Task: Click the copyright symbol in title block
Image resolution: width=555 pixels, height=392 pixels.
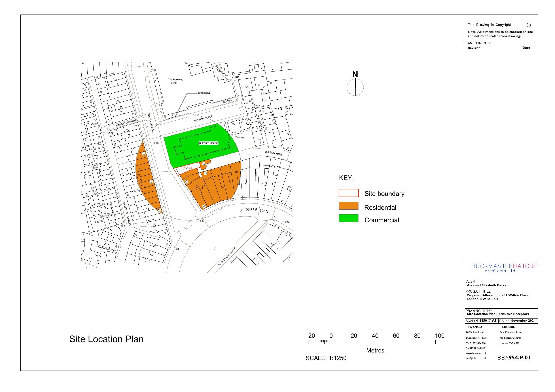Action: pyautogui.click(x=528, y=25)
